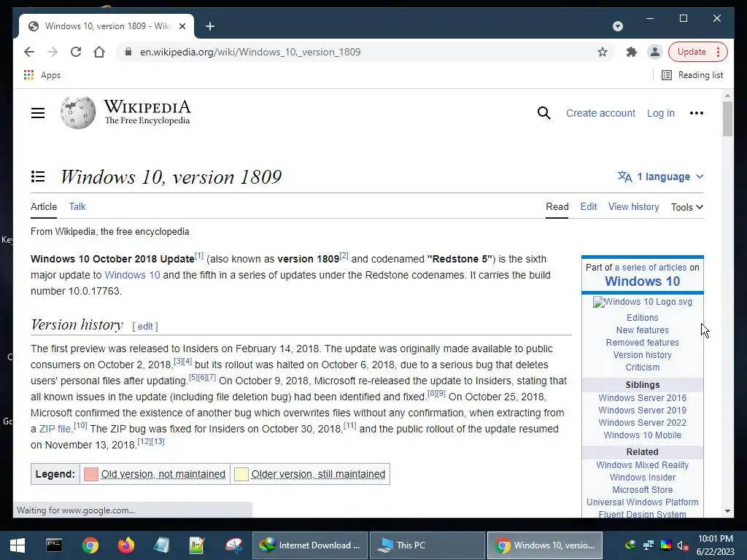Select the Article tab
The image size is (747, 560).
click(x=44, y=206)
